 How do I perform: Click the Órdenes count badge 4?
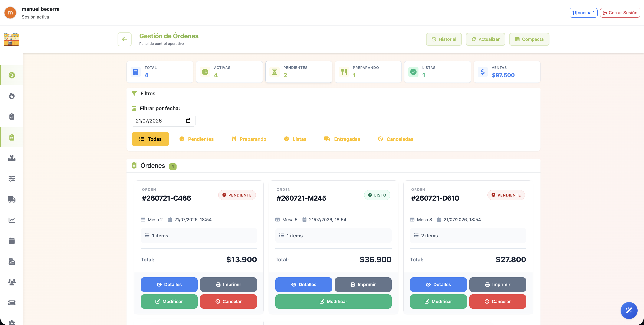click(173, 167)
